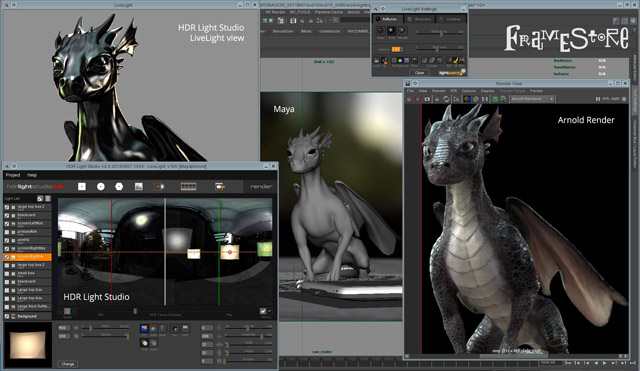Click Close in LiveLight Settings
The width and height of the screenshot is (640, 371).
pos(419,73)
